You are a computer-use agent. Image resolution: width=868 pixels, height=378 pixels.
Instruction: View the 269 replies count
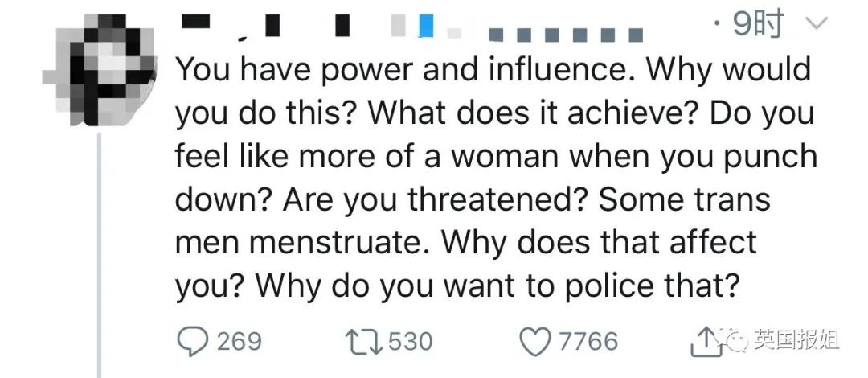(240, 342)
